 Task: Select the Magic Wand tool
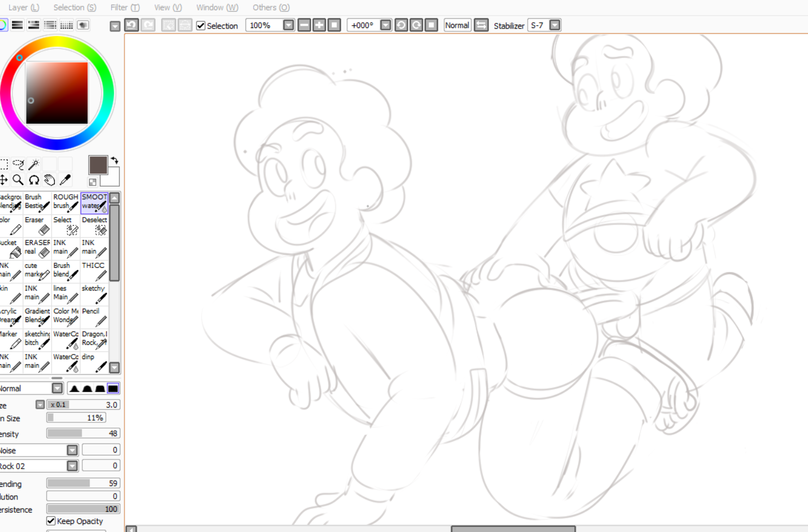(34, 165)
